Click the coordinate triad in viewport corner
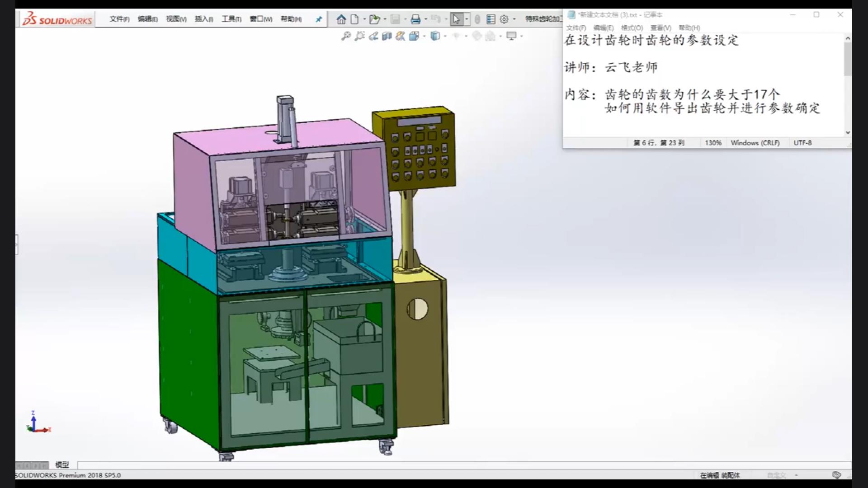Image resolution: width=868 pixels, height=488 pixels. point(38,422)
